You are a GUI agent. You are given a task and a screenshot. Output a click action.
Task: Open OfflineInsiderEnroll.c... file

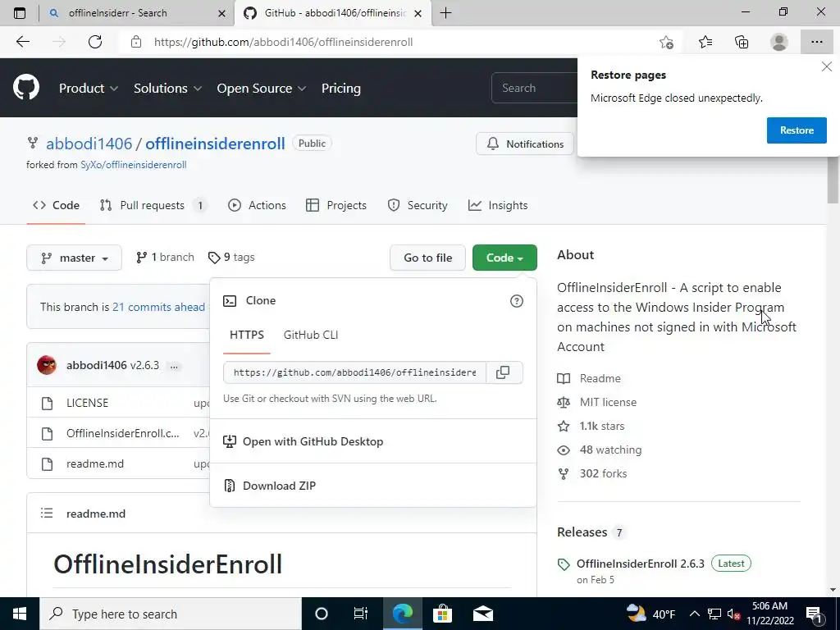123,433
